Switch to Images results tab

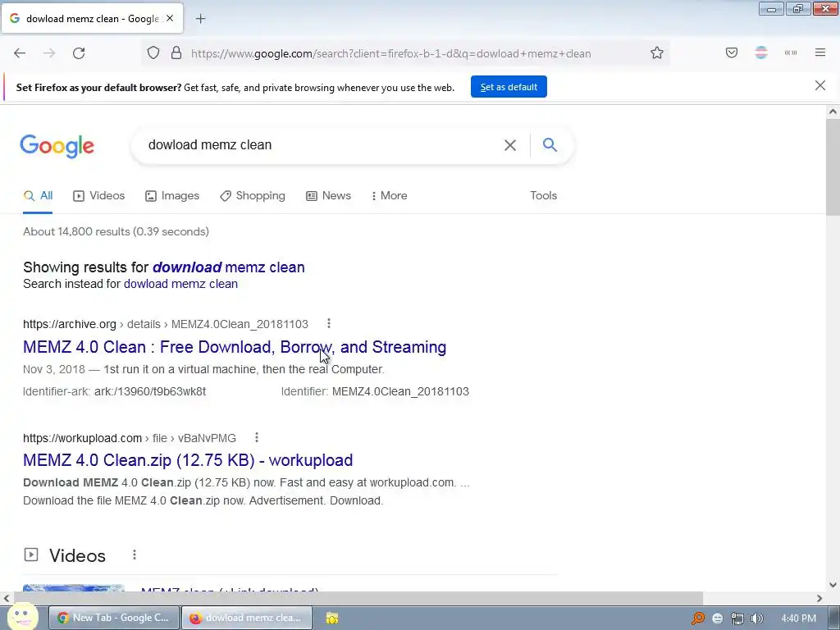(172, 196)
